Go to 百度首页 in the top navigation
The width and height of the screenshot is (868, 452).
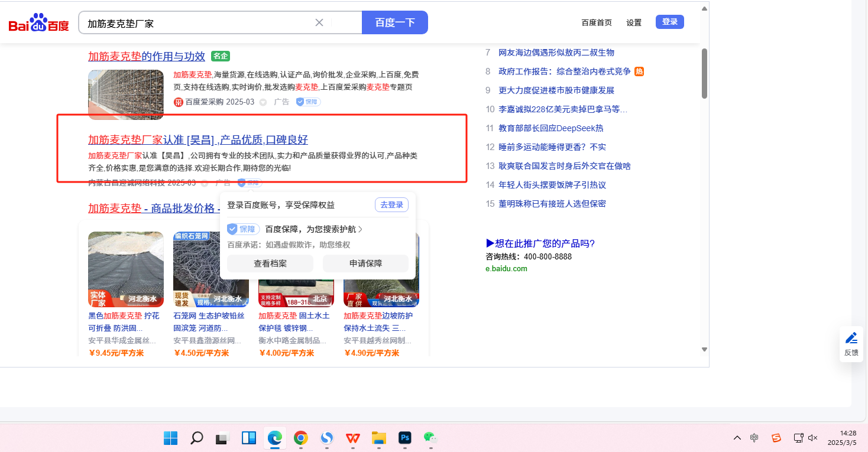[597, 22]
